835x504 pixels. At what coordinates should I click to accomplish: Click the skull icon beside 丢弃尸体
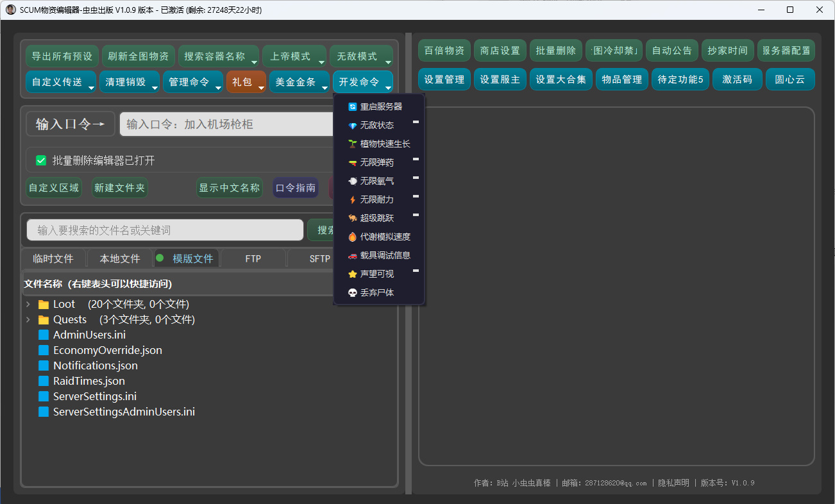pos(352,292)
